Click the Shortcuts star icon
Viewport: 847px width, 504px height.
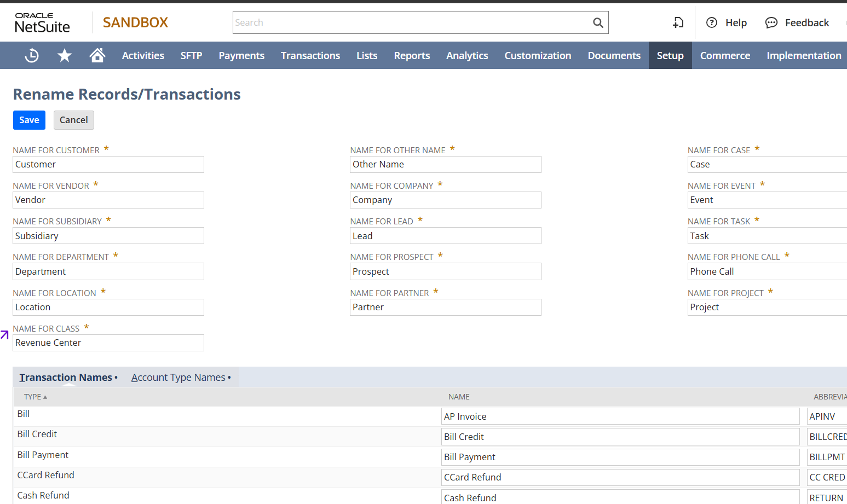65,55
